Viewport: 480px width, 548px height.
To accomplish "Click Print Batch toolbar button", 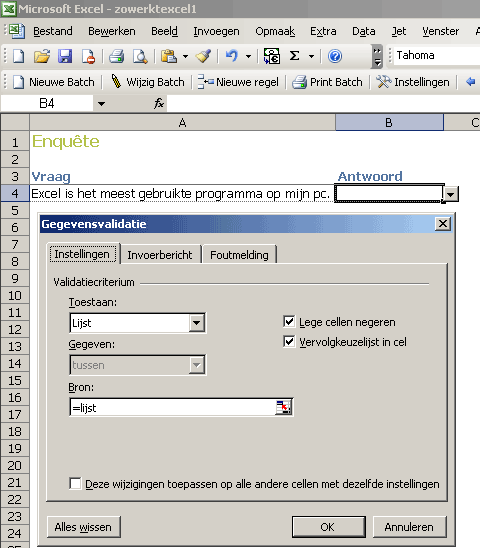I will pyautogui.click(x=327, y=82).
